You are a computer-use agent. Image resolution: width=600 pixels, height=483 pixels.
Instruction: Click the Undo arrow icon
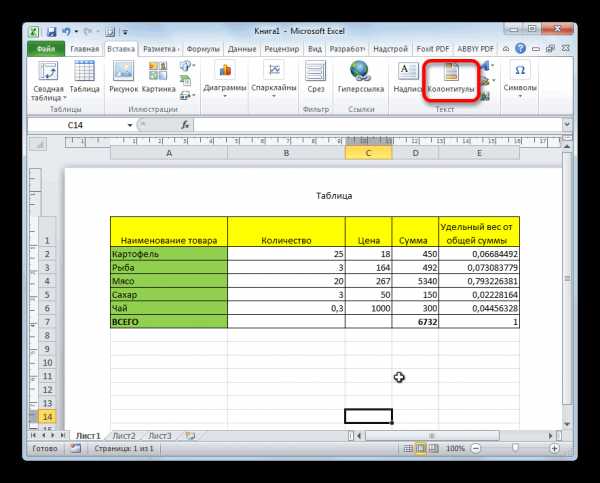[x=66, y=31]
